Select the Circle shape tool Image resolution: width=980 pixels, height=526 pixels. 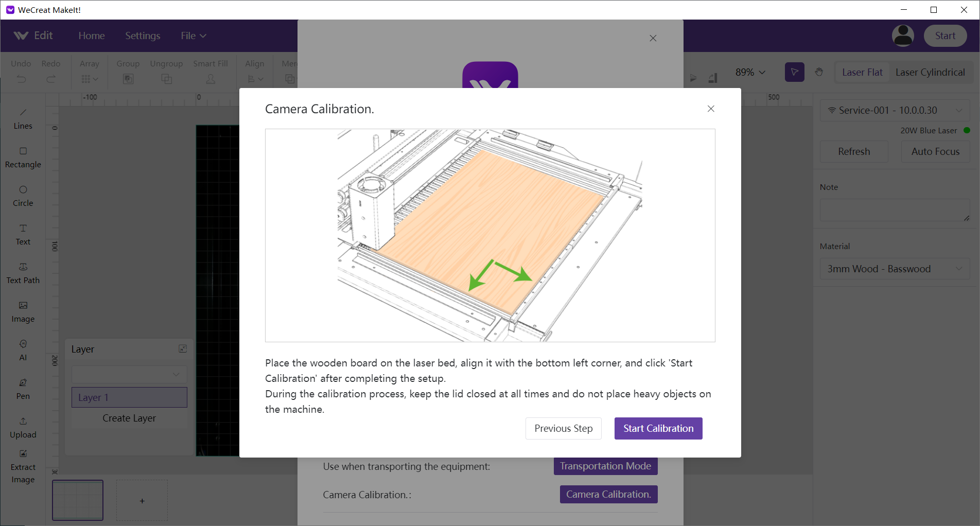click(23, 196)
